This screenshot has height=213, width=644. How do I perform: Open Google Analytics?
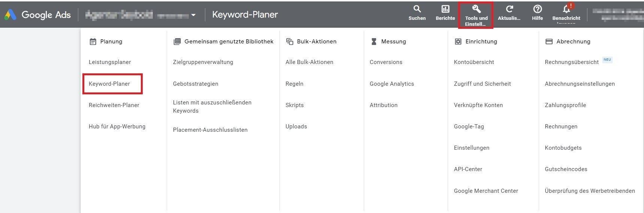(392, 84)
